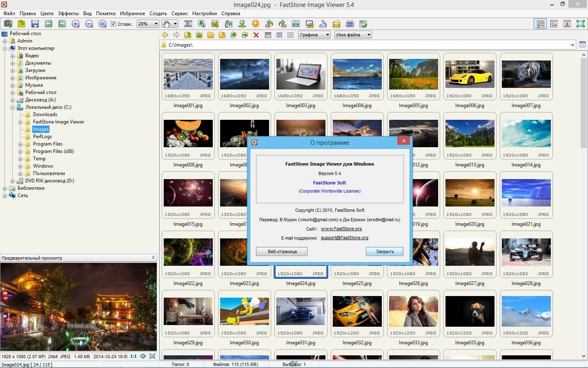Click the clone stamp icon
The height and width of the screenshot is (368, 588).
[242, 24]
